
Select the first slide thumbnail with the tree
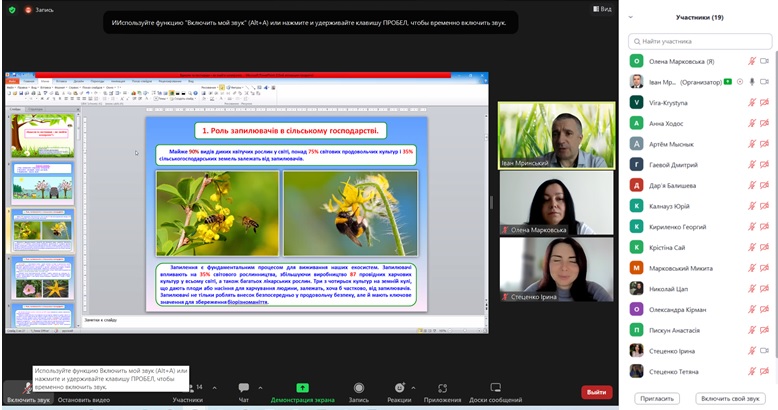(43, 136)
